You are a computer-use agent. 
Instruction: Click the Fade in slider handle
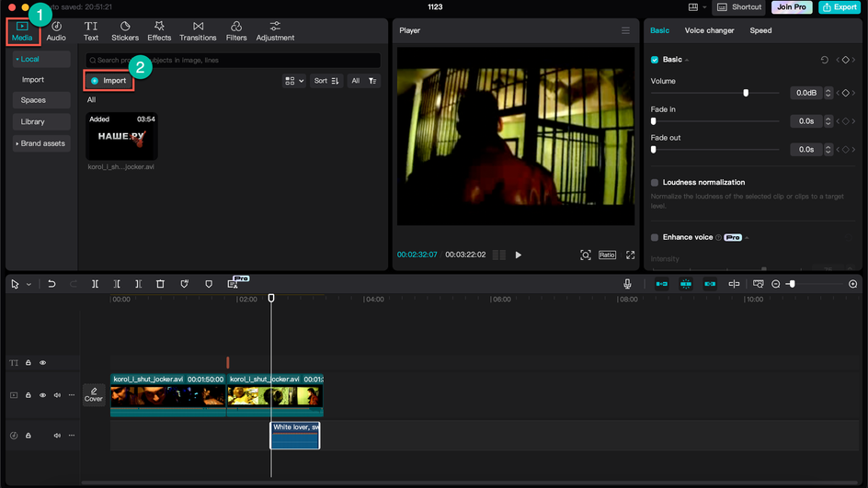tap(653, 121)
